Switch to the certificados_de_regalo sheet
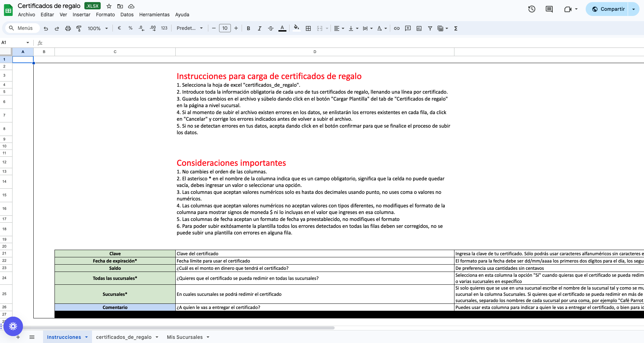 click(124, 337)
